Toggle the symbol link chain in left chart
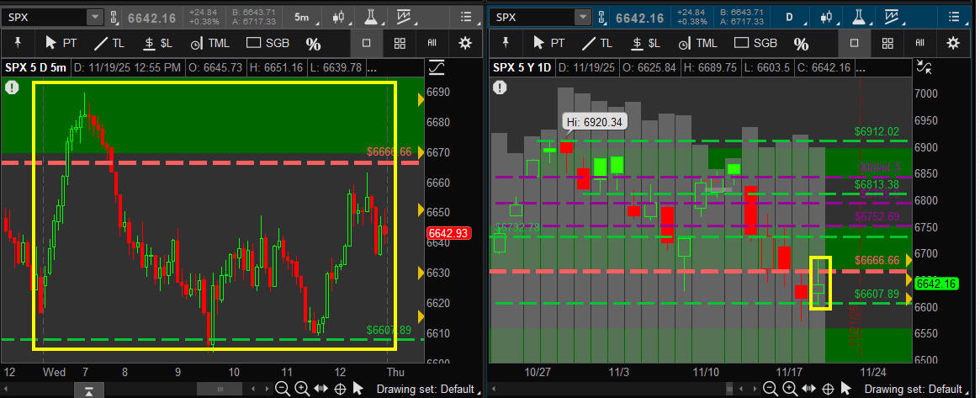The width and height of the screenshot is (980, 398). (x=114, y=17)
